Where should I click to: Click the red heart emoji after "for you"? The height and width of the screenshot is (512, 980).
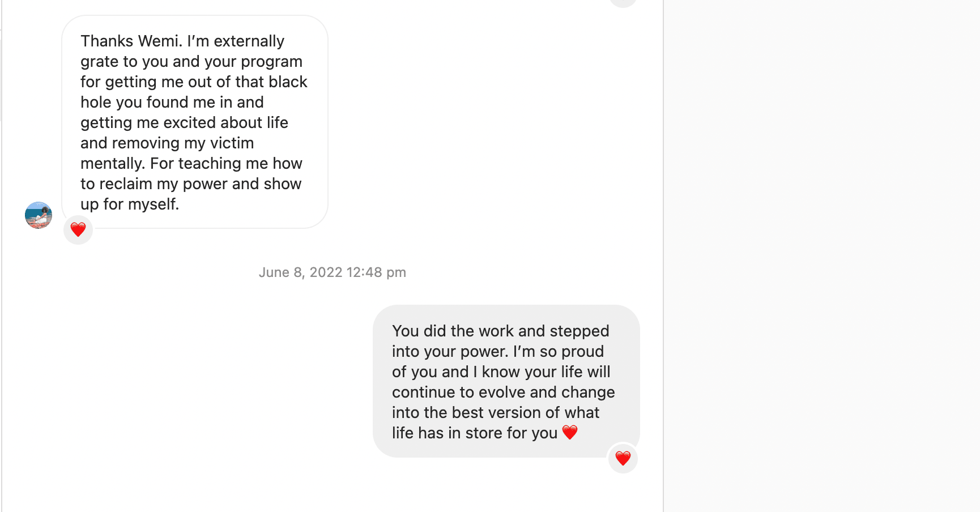[570, 433]
